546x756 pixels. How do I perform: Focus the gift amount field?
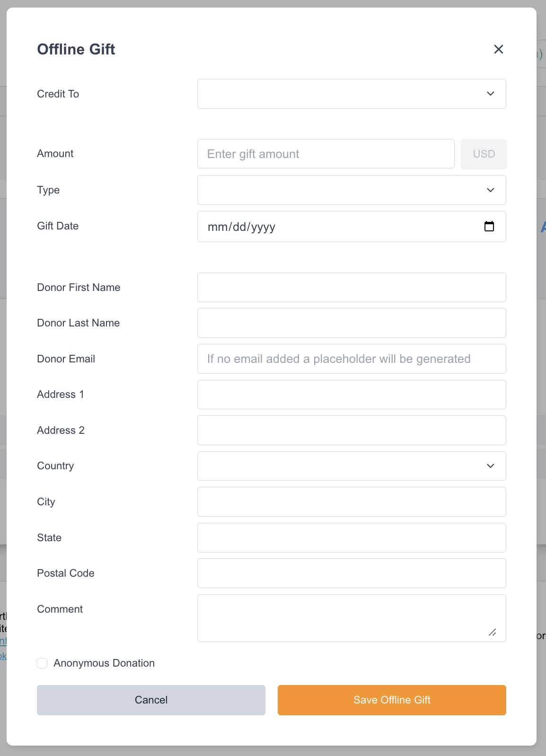[326, 154]
